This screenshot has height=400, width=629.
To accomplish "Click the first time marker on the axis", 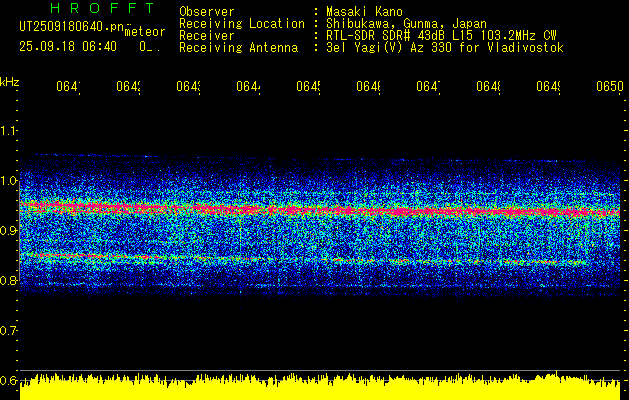I will pos(68,88).
